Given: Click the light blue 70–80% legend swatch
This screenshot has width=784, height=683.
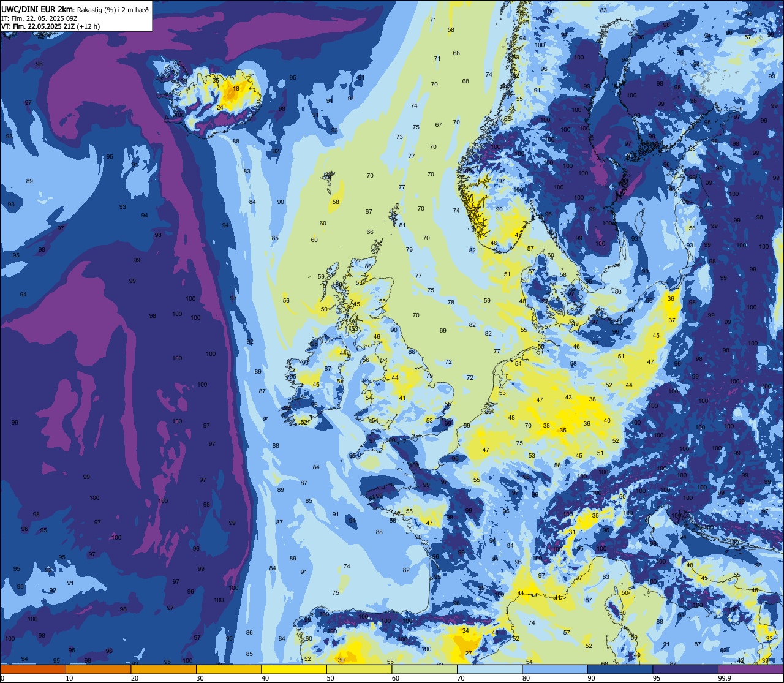Looking at the screenshot, I should (x=489, y=670).
